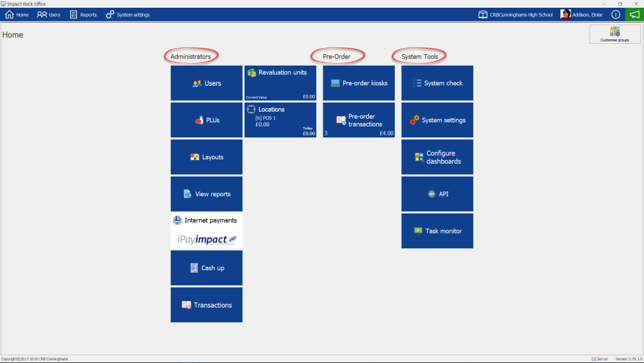The image size is (644, 363).
Task: Open the System check tile
Action: tap(437, 83)
